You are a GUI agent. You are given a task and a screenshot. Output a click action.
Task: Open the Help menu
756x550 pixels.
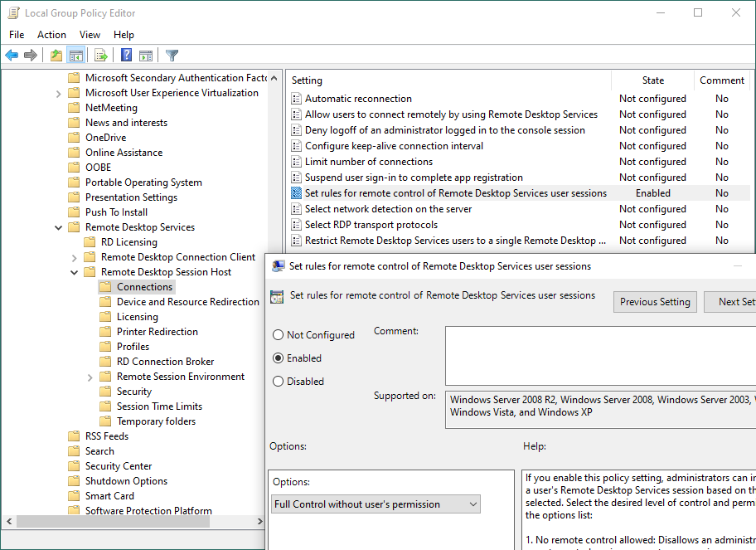[x=124, y=35]
